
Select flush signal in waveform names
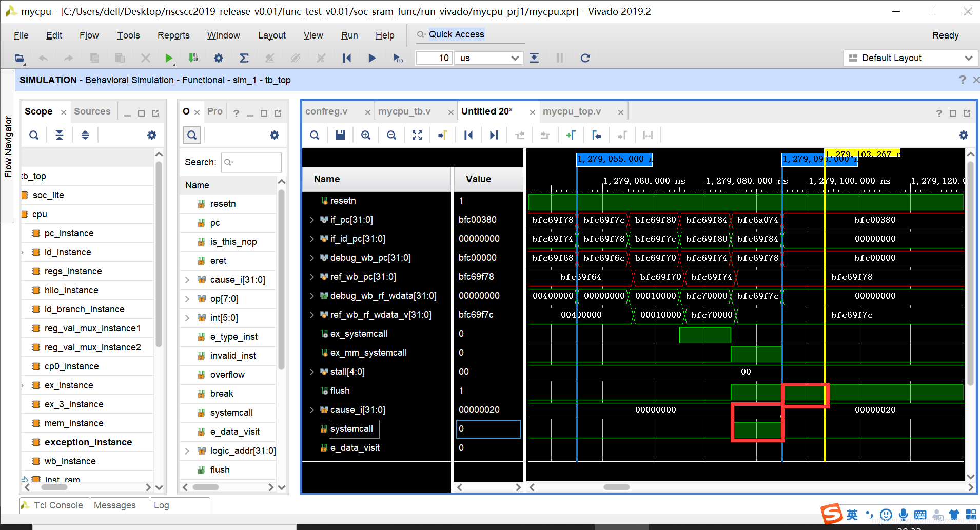340,391
